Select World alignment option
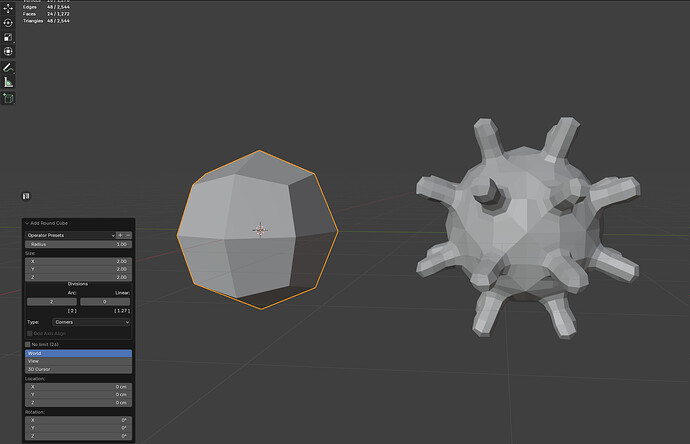 (x=78, y=353)
